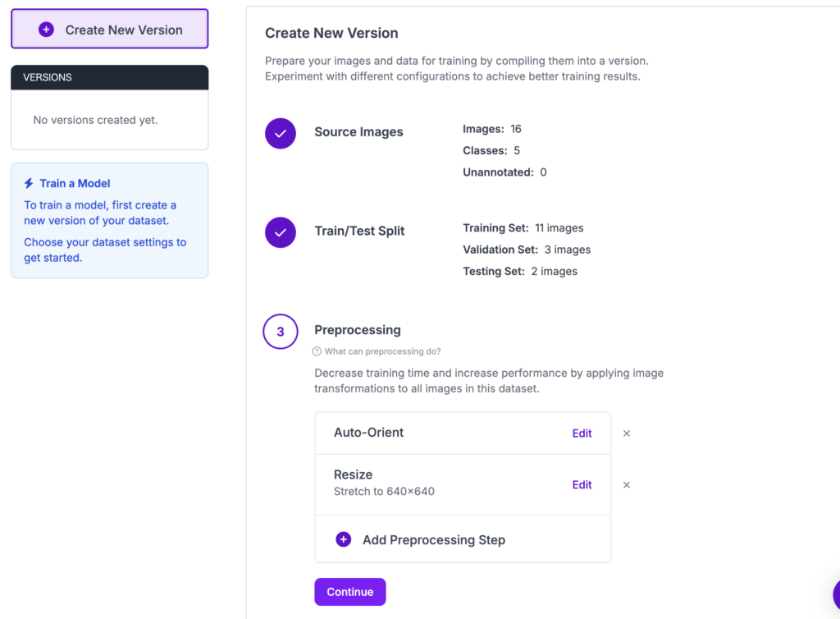
Task: Click the Train/Test Split checkmark icon
Action: tap(281, 232)
